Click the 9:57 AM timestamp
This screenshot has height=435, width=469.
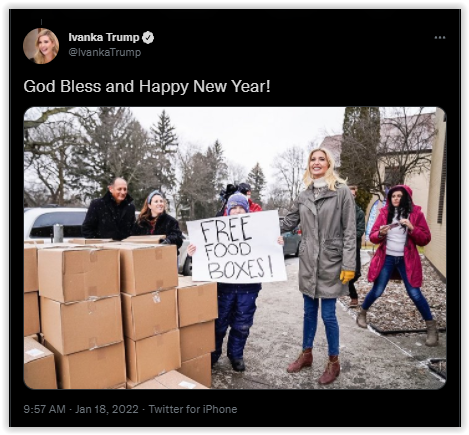tap(44, 409)
